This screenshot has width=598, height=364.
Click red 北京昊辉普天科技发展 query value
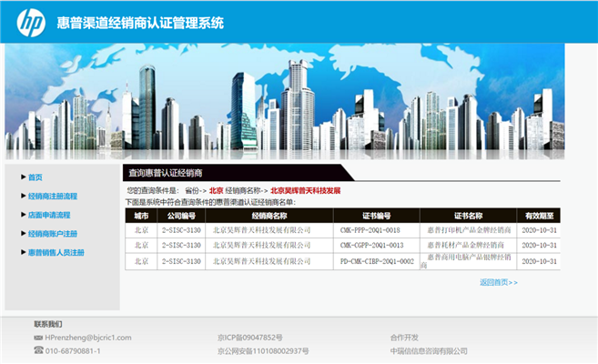[x=306, y=190]
